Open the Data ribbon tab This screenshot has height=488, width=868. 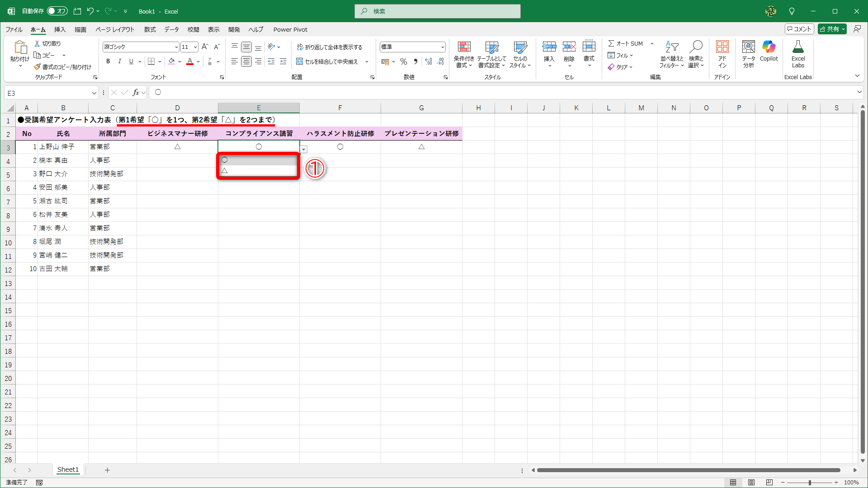pos(171,29)
